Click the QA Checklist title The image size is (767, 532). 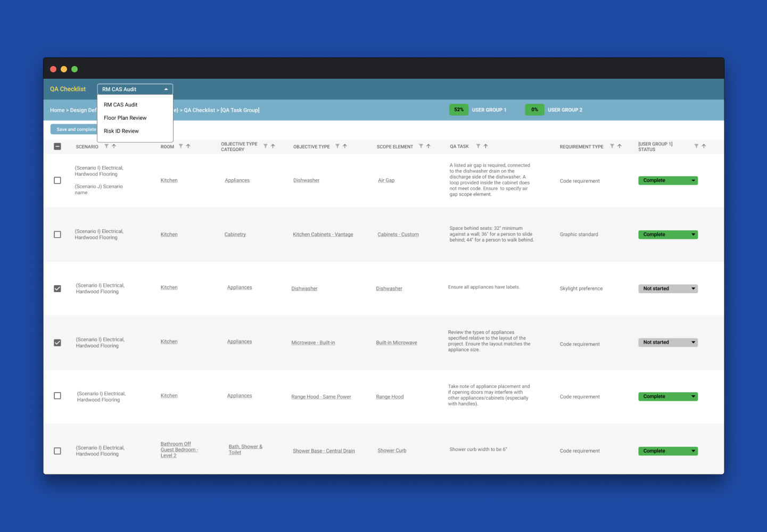68,89
